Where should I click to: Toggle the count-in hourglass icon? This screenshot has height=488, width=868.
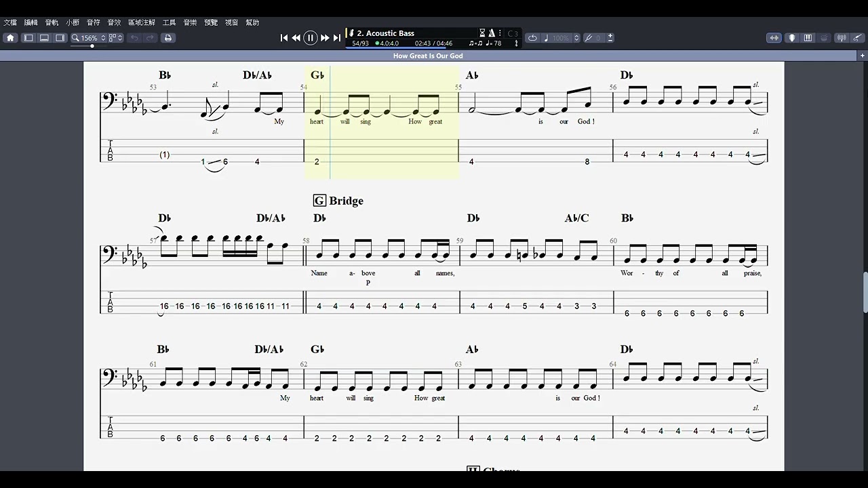click(x=482, y=33)
